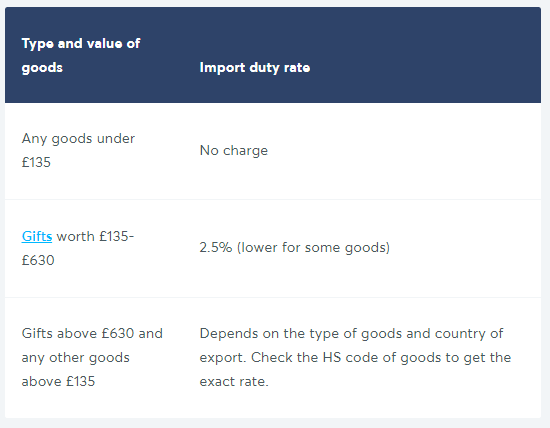Select the 'worth £135-' text after Gifts

click(x=95, y=236)
